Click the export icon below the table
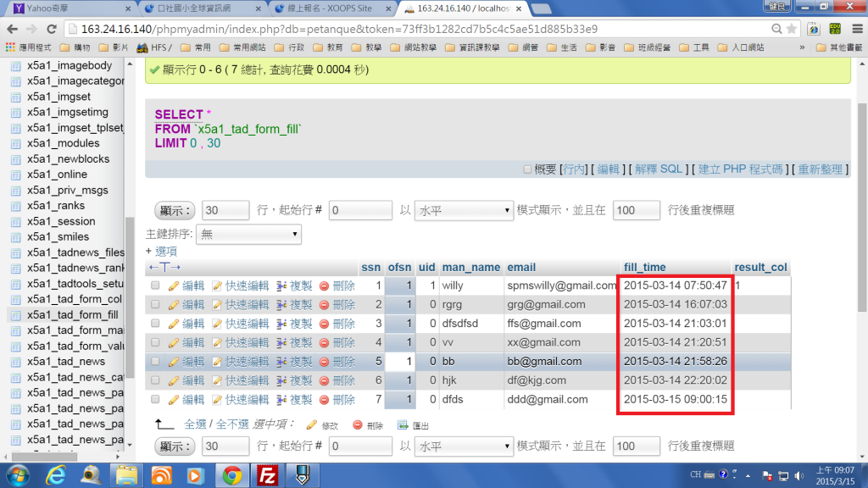The height and width of the screenshot is (488, 868). coord(403,425)
